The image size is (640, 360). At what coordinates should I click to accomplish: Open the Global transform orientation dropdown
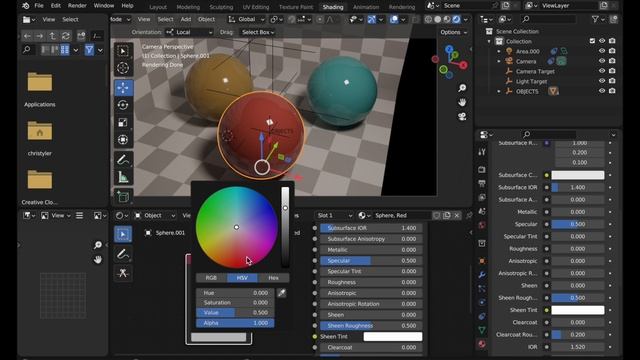[x=246, y=19]
